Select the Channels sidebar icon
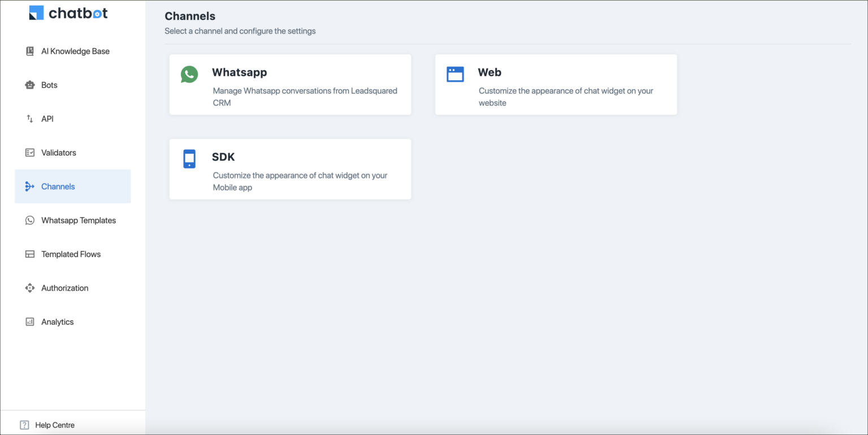868x435 pixels. click(29, 186)
